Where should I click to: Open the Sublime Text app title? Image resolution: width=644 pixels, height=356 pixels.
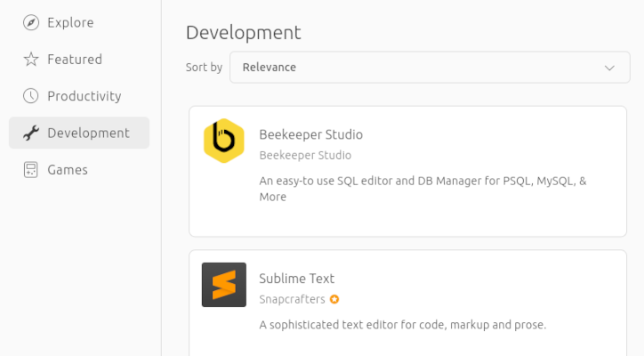(296, 279)
